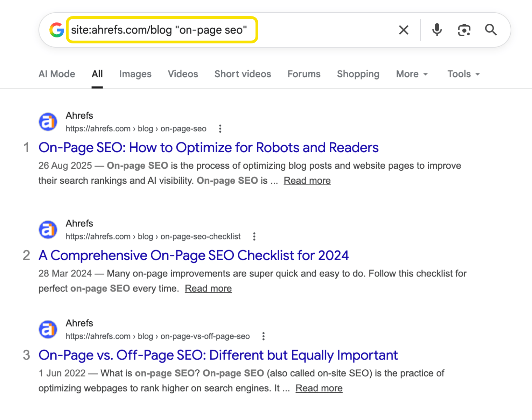Click the Ahrefs favicon on the first result
Image resolution: width=532 pixels, height=420 pixels.
pyautogui.click(x=48, y=121)
